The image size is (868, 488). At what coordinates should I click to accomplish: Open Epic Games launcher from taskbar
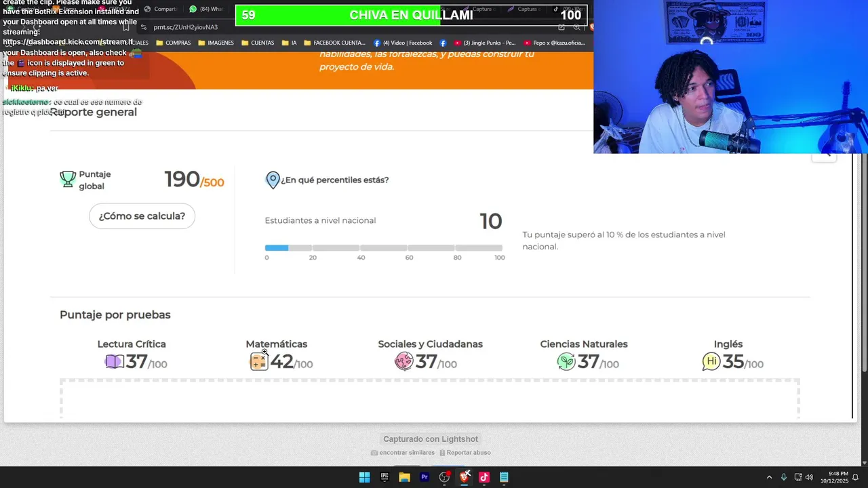point(384,477)
